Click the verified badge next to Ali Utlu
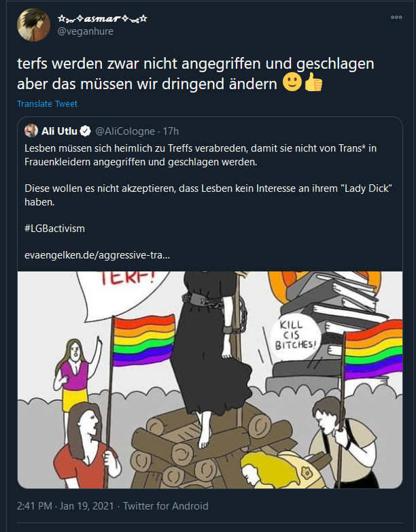The height and width of the screenshot is (532, 416). point(85,131)
